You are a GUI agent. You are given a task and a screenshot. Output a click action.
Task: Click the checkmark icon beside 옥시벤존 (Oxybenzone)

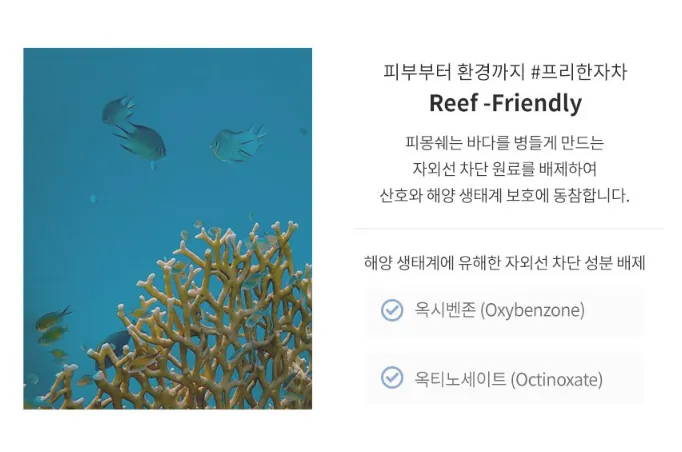pos(392,310)
